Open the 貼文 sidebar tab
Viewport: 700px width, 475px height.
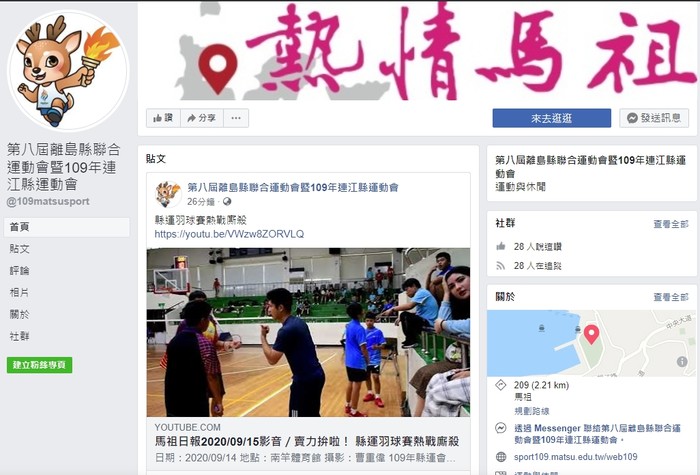point(20,249)
